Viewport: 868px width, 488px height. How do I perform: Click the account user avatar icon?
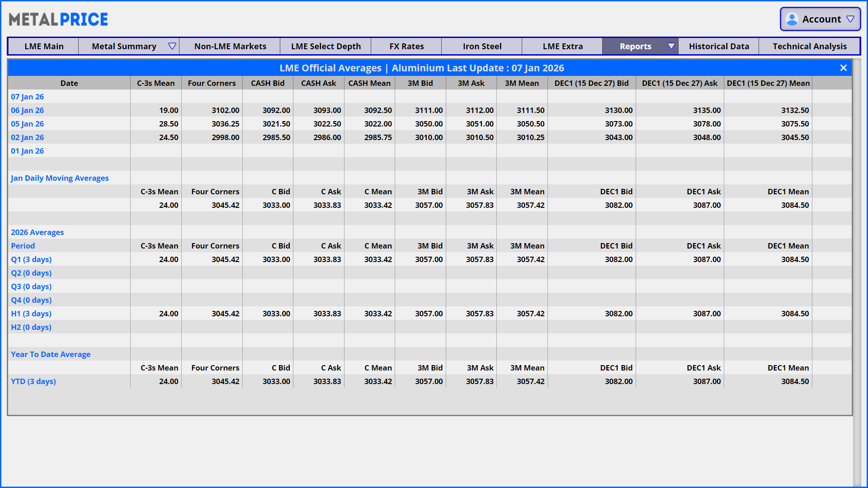point(792,19)
